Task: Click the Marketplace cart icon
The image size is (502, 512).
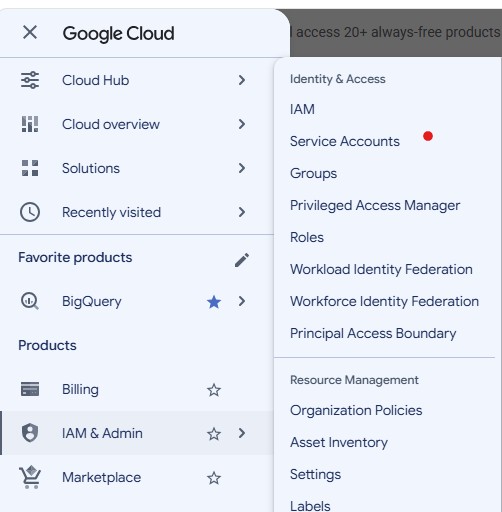Action: [x=30, y=477]
